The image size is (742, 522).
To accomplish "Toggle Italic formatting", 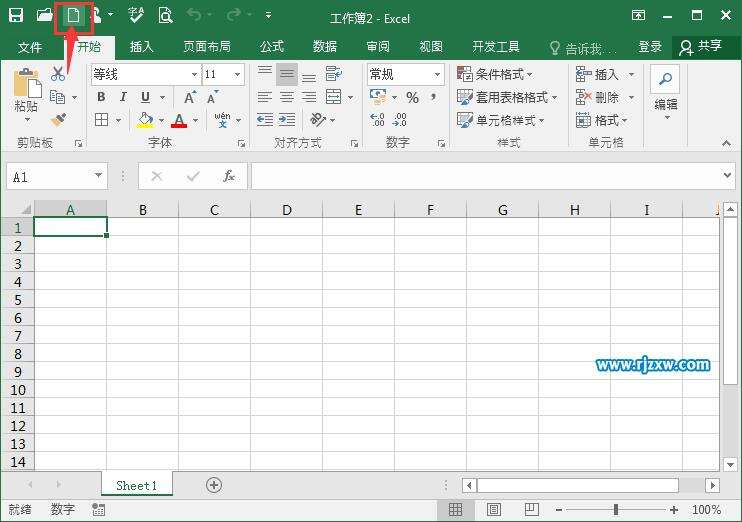I will click(x=123, y=97).
